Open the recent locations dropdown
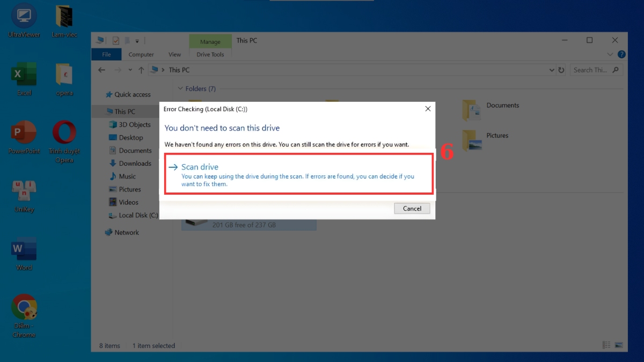The image size is (644, 362). tap(130, 70)
